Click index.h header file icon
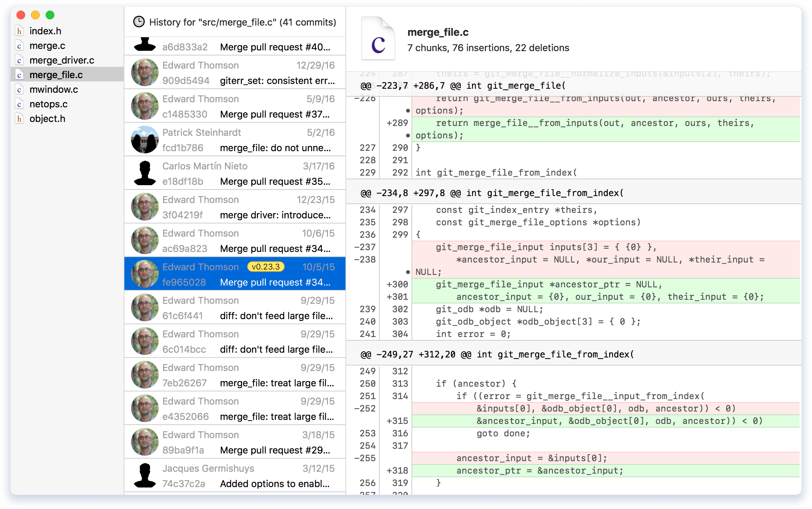This screenshot has width=812, height=509. (x=19, y=31)
